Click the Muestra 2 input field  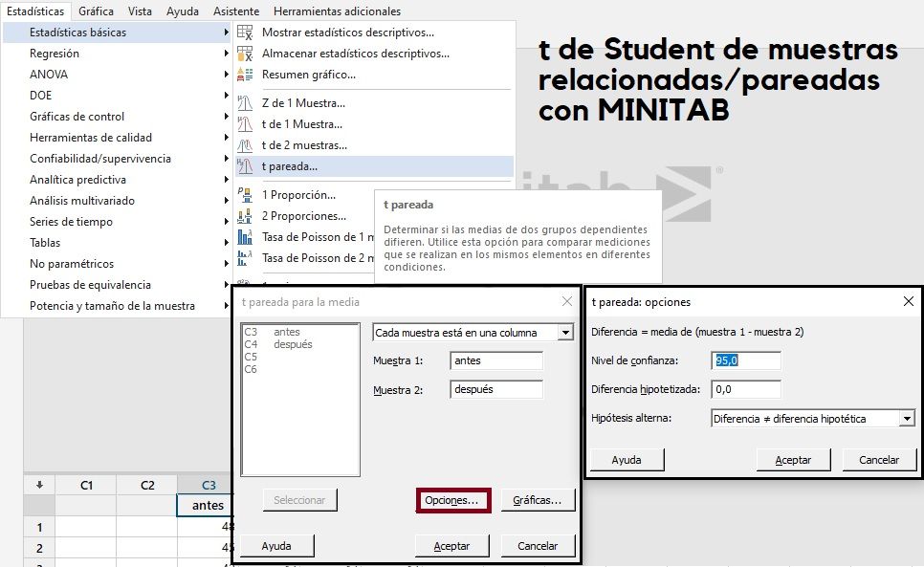(x=495, y=389)
